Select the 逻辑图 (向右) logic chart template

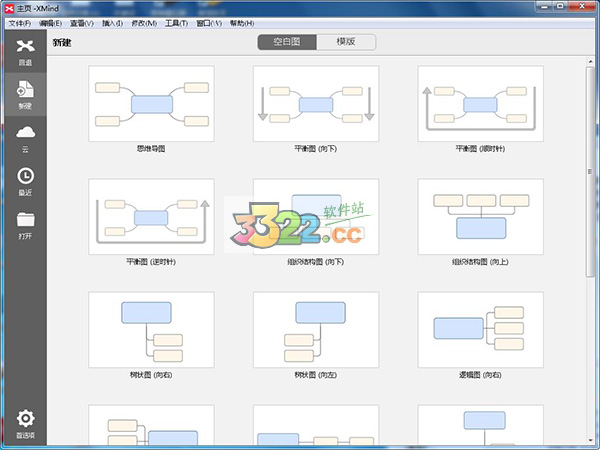click(480, 330)
